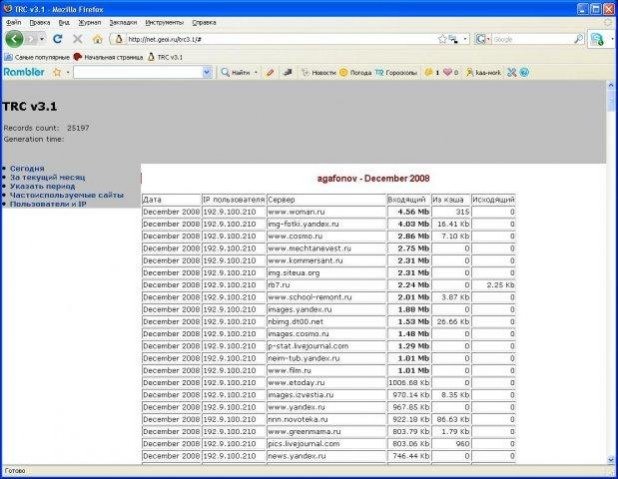This screenshot has height=479, width=618.
Task: Open dropdown arrow next to Найти
Action: pyautogui.click(x=256, y=73)
